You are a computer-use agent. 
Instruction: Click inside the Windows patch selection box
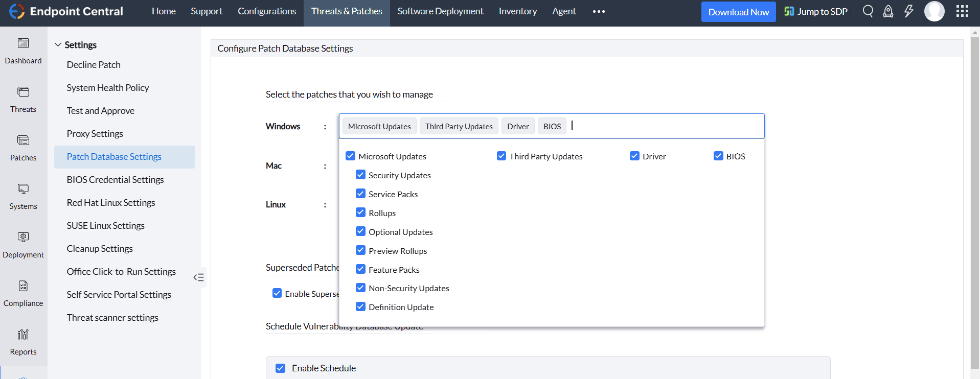[x=665, y=126]
